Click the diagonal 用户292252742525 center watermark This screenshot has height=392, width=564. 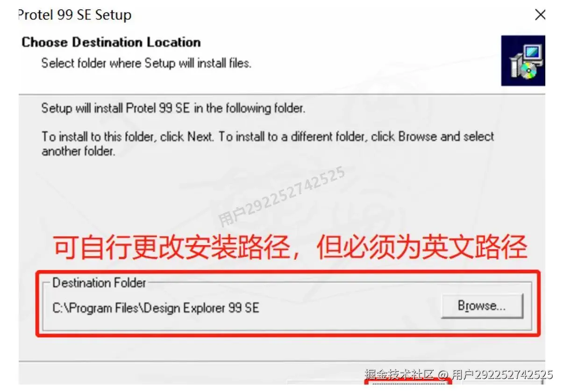[282, 197]
